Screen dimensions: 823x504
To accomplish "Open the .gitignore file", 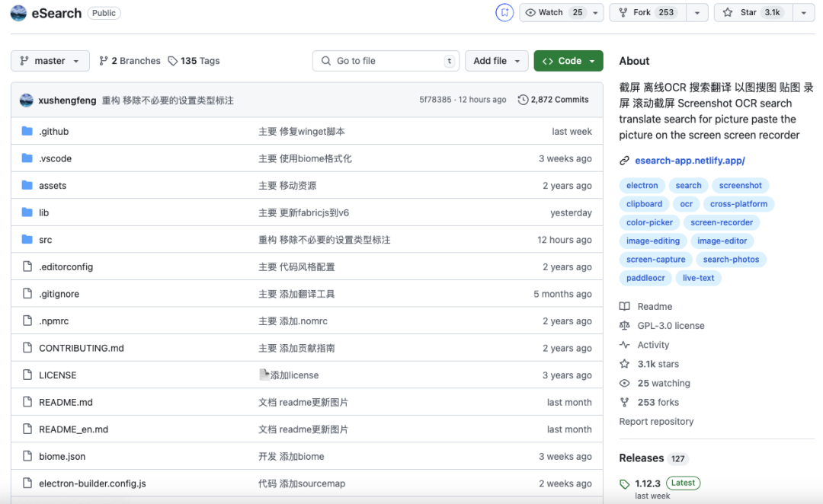I will [x=59, y=294].
